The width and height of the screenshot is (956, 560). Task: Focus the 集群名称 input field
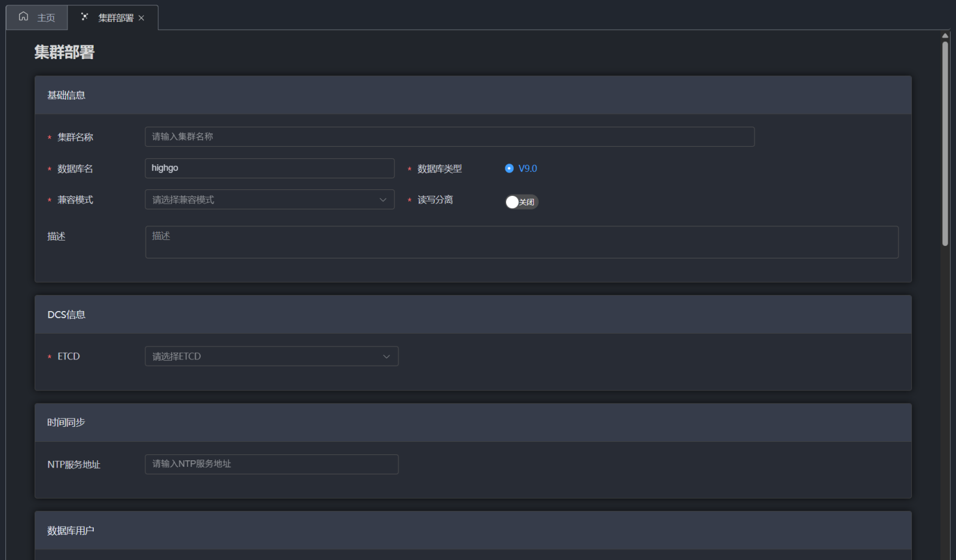tap(449, 137)
